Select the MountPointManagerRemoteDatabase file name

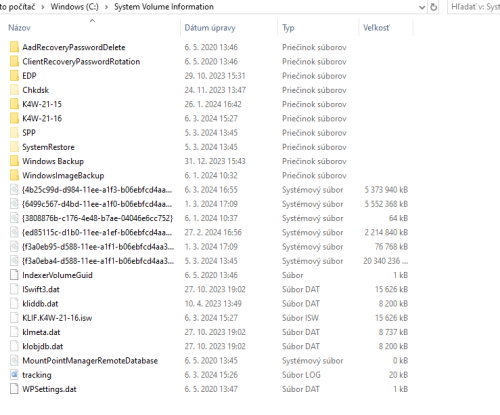90,361
